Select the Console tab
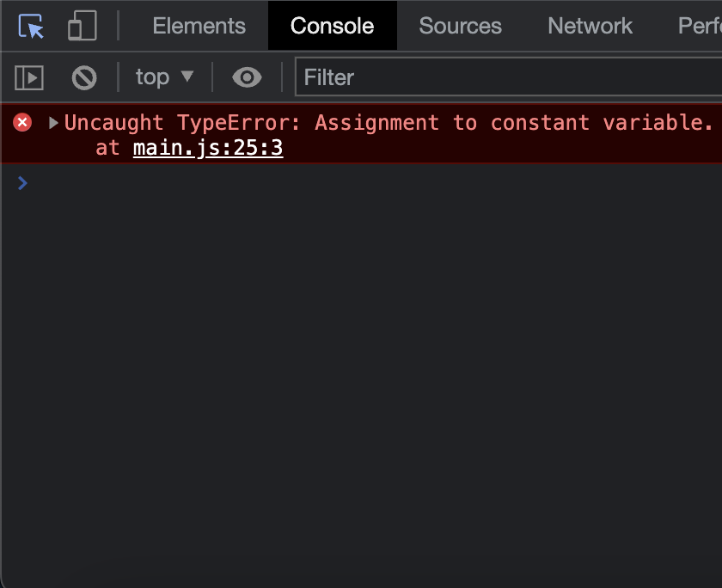The height and width of the screenshot is (588, 722). (332, 26)
